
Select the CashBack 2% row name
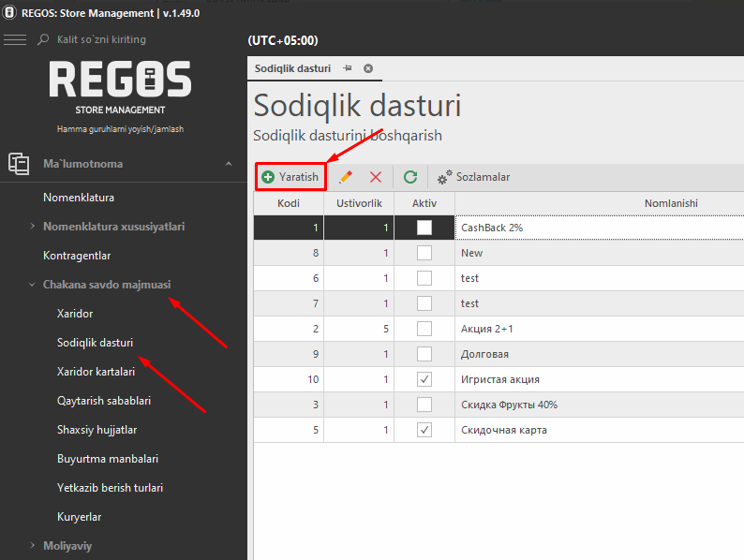(492, 228)
